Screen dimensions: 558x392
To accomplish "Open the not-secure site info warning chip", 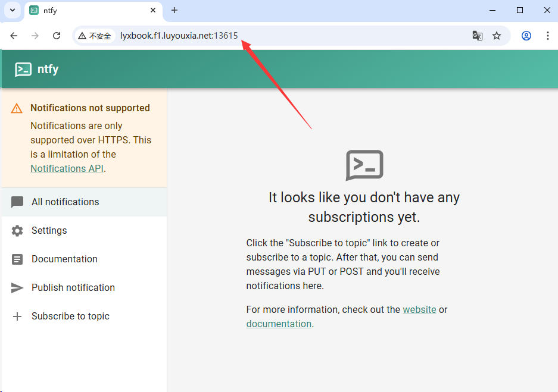I will click(95, 36).
